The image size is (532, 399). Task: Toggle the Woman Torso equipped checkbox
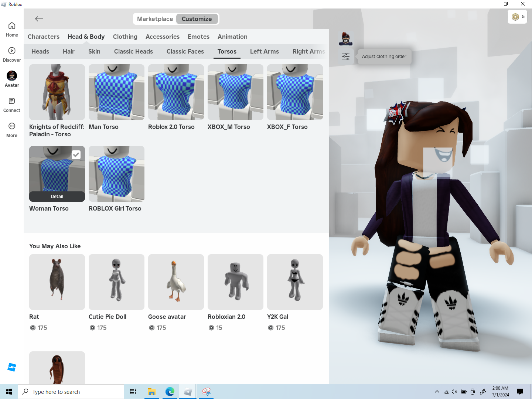tap(76, 155)
